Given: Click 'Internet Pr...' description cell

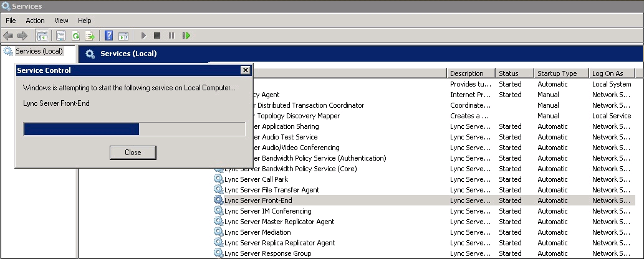Looking at the screenshot, I should [x=470, y=95].
